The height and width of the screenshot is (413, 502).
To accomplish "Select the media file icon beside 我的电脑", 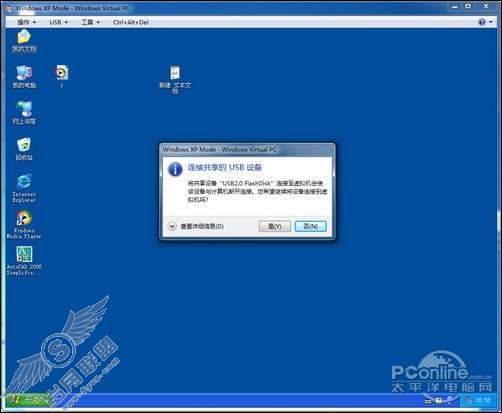I will 62,77.
